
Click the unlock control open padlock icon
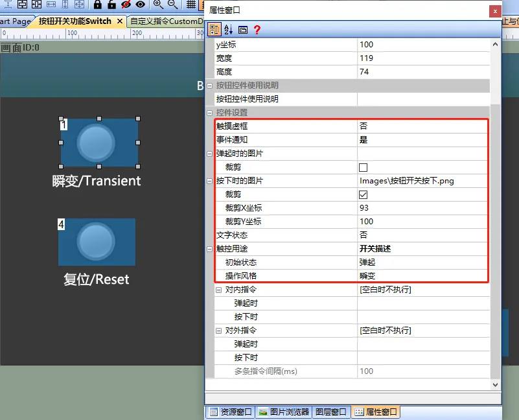(x=111, y=4)
